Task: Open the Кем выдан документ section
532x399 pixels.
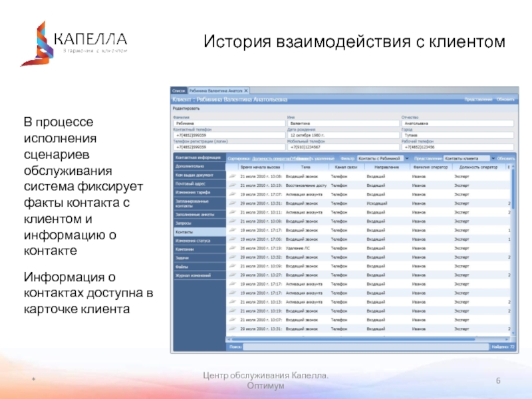Action: tap(199, 175)
